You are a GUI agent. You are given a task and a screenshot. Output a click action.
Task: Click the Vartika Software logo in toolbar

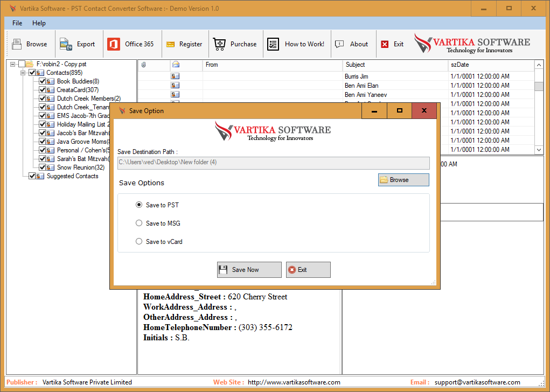(472, 44)
